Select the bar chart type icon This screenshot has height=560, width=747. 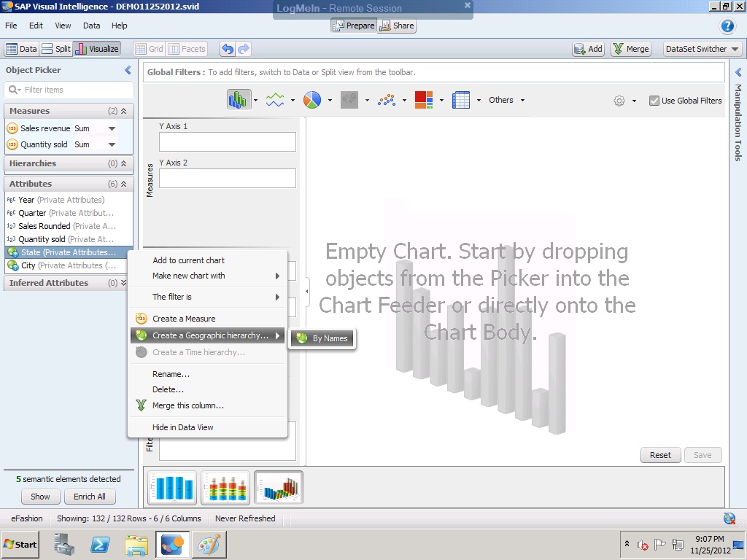pos(239,100)
